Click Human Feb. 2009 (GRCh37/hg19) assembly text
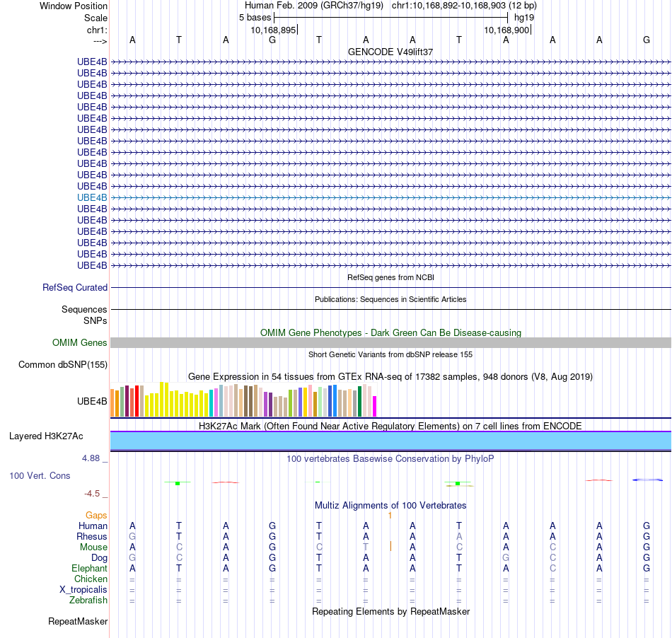 (313, 6)
